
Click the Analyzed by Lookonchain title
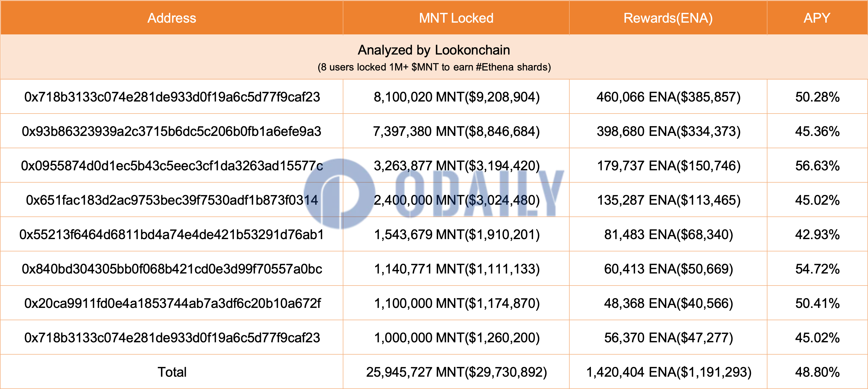click(x=434, y=50)
